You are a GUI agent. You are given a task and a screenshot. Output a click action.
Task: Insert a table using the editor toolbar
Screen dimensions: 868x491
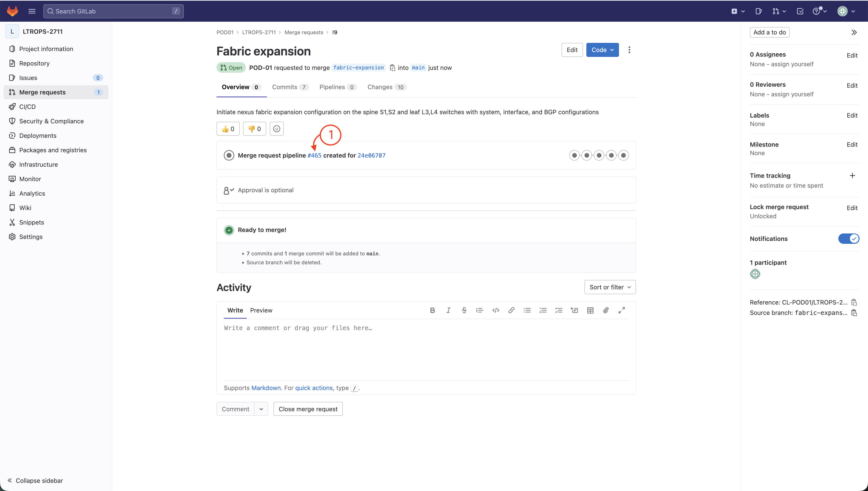point(590,310)
